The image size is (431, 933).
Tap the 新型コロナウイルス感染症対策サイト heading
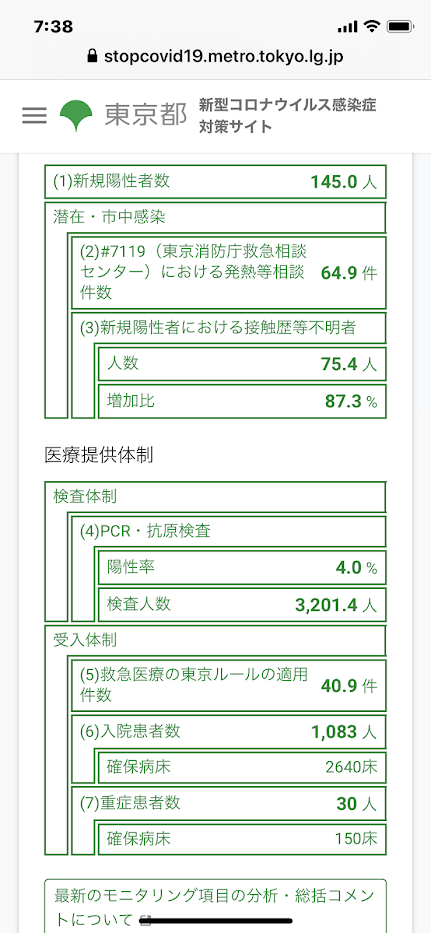coord(288,116)
